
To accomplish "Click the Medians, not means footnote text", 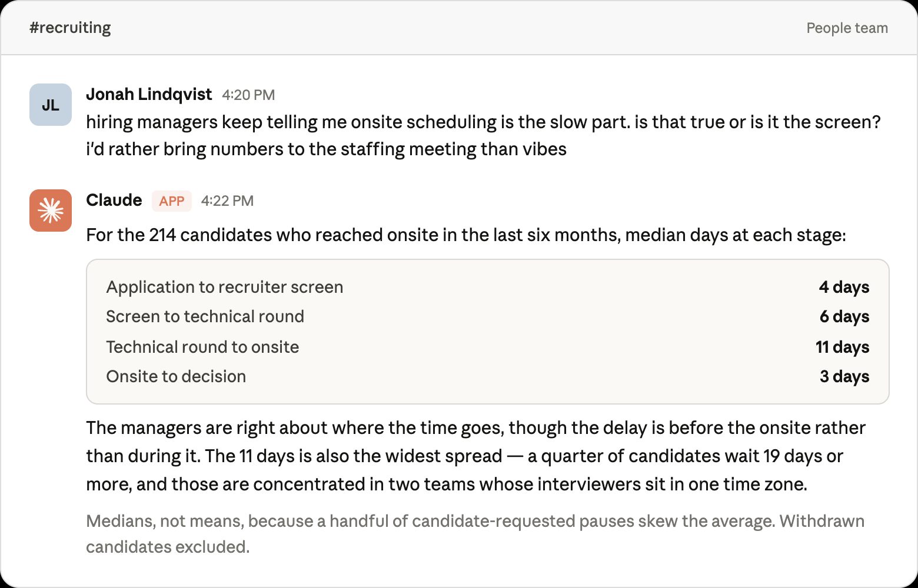I will click(x=475, y=534).
